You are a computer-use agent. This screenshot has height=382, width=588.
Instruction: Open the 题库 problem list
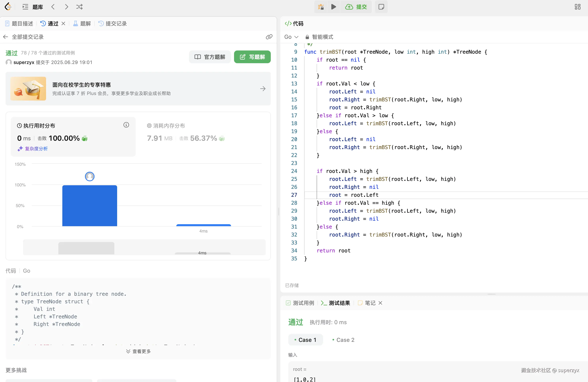(x=33, y=7)
